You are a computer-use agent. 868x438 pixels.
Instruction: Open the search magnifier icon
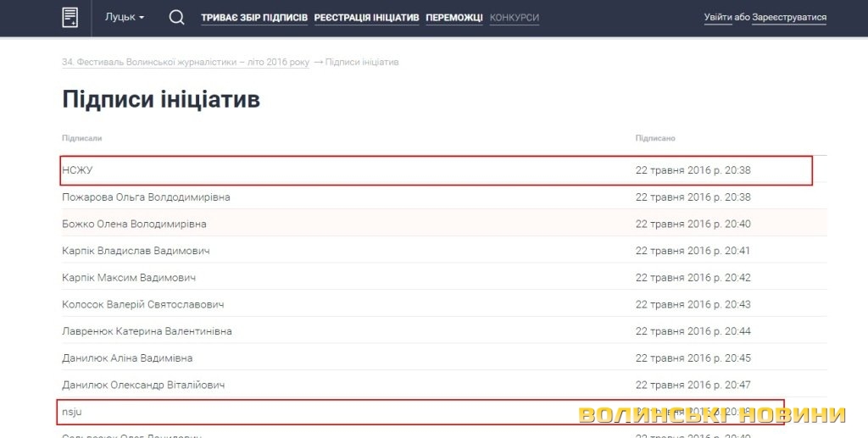point(176,17)
